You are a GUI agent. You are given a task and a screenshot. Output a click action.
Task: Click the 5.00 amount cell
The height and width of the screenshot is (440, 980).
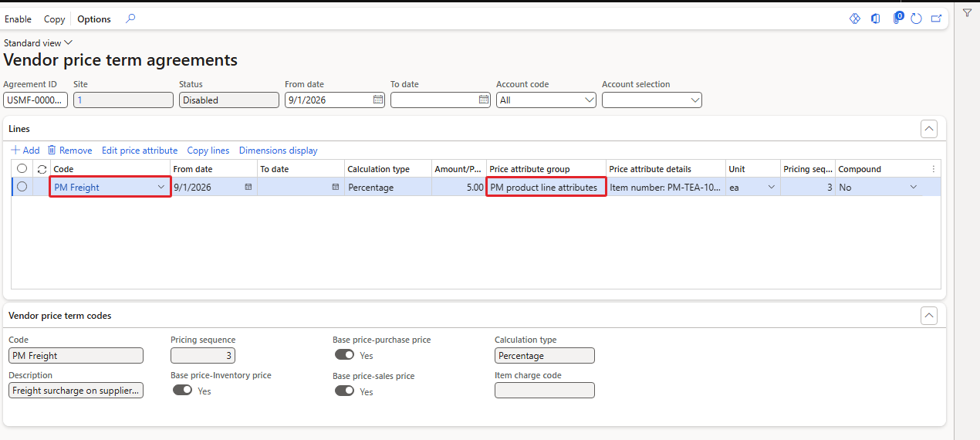click(x=459, y=187)
